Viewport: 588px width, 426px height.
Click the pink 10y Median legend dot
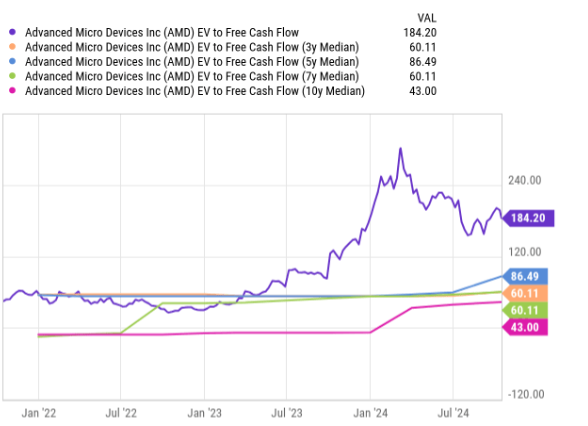pyautogui.click(x=12, y=90)
